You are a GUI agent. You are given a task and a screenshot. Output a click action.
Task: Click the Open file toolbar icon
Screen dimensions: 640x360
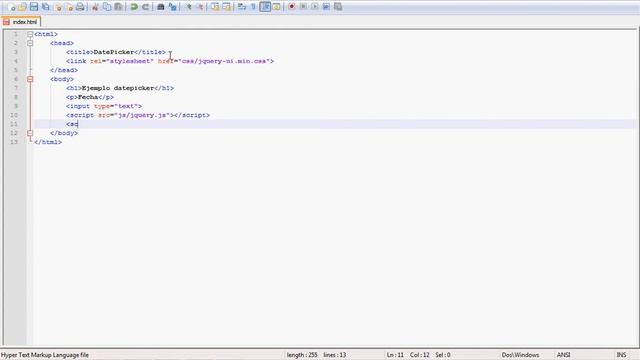[x=22, y=7]
